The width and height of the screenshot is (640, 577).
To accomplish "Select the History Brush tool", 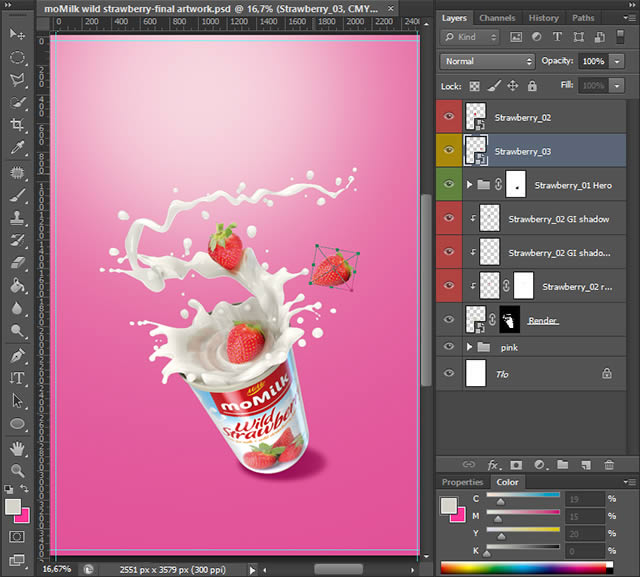I will click(x=17, y=240).
